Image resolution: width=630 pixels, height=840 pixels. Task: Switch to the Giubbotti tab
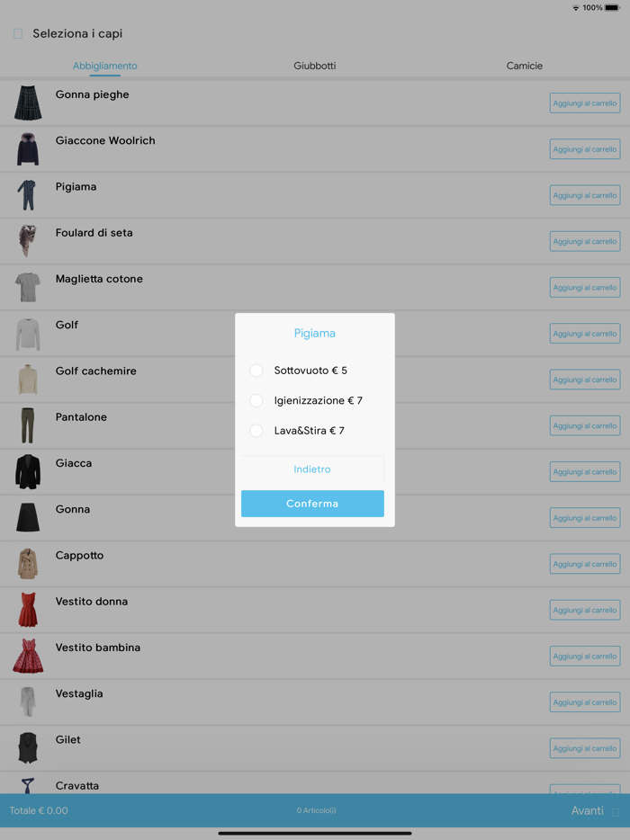pyautogui.click(x=315, y=66)
